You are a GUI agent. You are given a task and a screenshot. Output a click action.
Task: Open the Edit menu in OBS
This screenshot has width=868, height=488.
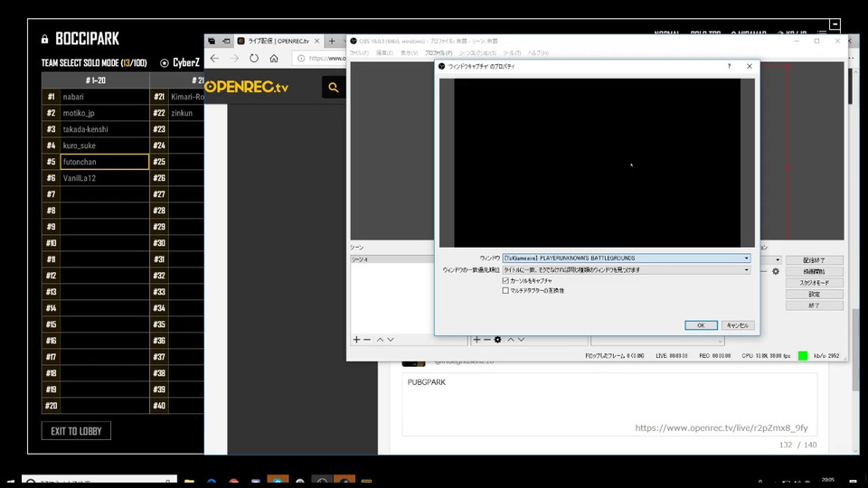coord(384,53)
